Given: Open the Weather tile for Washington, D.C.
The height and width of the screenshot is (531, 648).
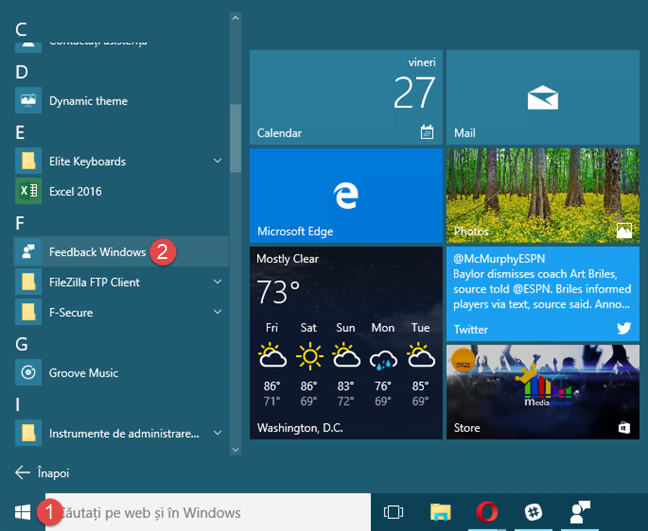Looking at the screenshot, I should pos(346,343).
